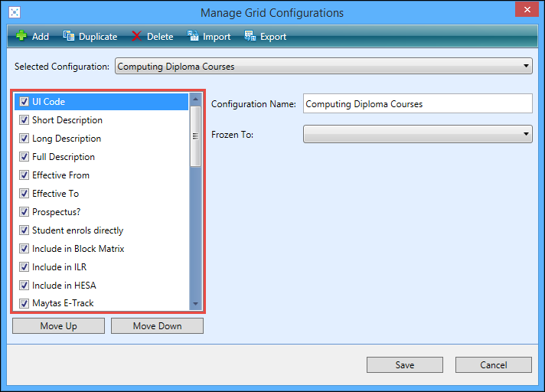The width and height of the screenshot is (545, 392).
Task: Click the Move Down button
Action: pyautogui.click(x=157, y=326)
